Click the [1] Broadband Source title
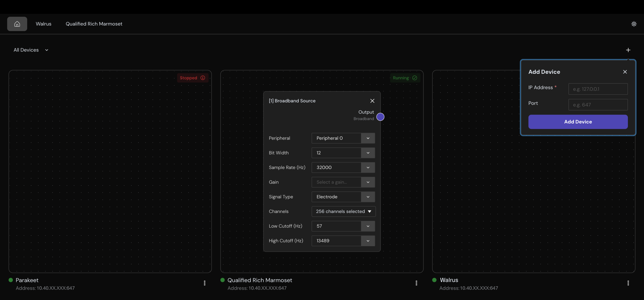 [292, 101]
